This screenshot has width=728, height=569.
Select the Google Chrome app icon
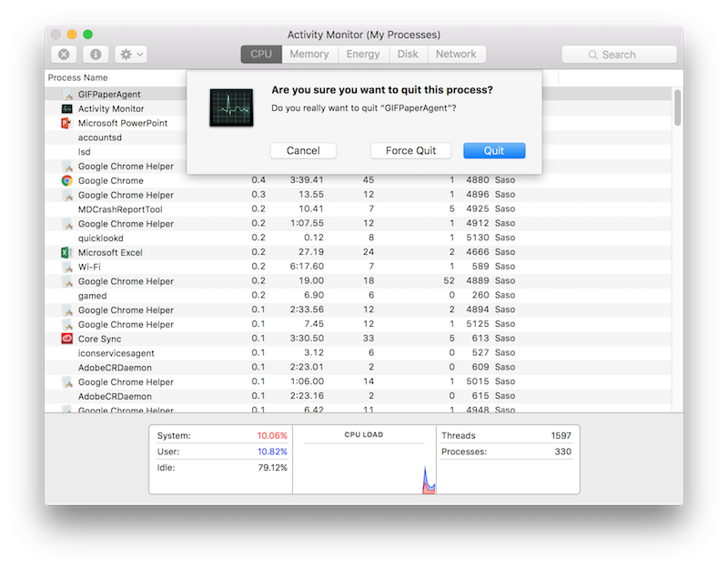[66, 180]
